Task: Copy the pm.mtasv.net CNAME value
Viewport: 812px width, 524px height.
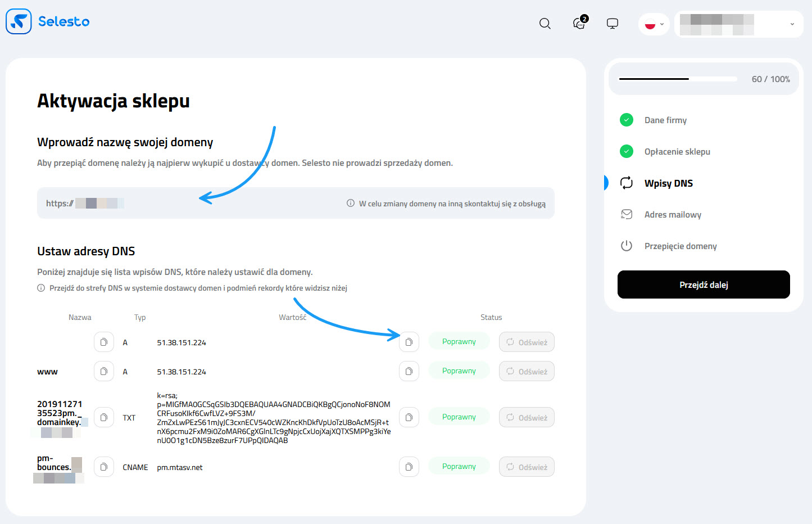Action: pos(409,467)
